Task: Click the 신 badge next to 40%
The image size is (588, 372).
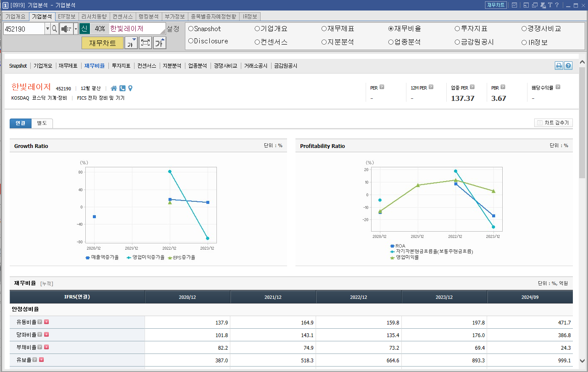Action: (84, 29)
